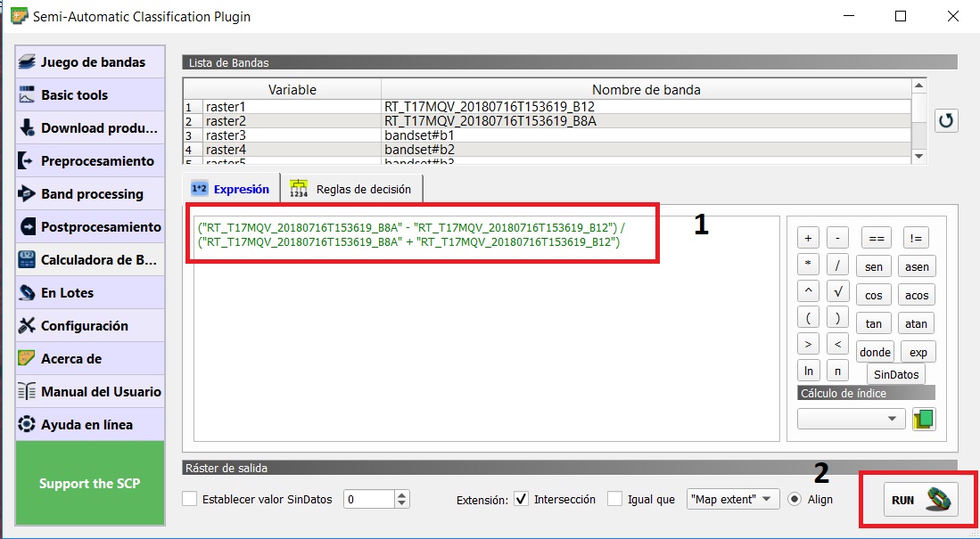Select the Expresión tab
The width and height of the screenshot is (980, 539).
(231, 189)
